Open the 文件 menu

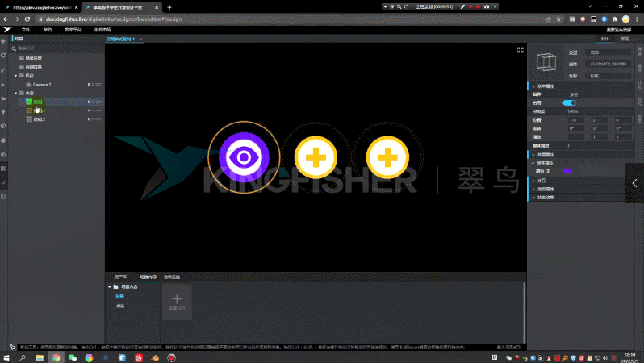point(26,30)
